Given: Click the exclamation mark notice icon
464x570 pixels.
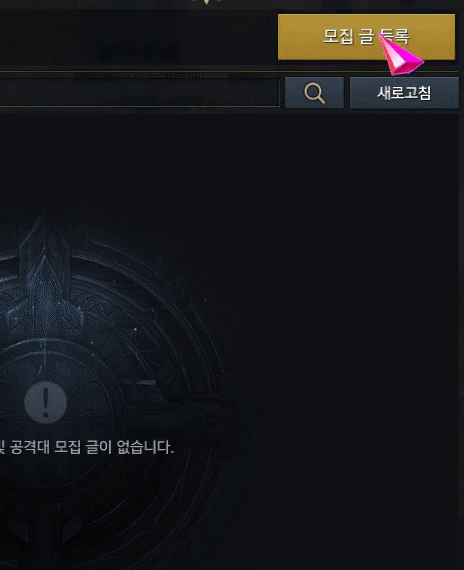Looking at the screenshot, I should coord(45,402).
